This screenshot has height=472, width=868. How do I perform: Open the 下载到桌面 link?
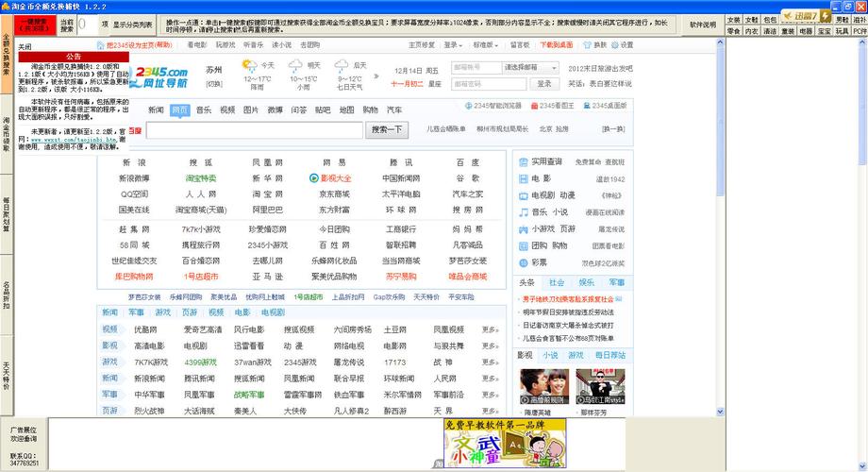click(557, 45)
